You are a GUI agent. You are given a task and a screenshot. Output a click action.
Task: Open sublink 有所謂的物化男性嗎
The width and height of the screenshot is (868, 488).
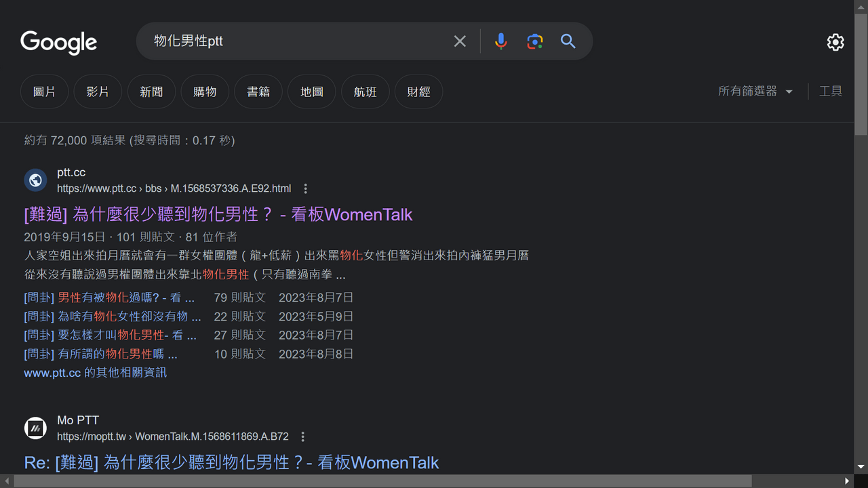pos(100,354)
